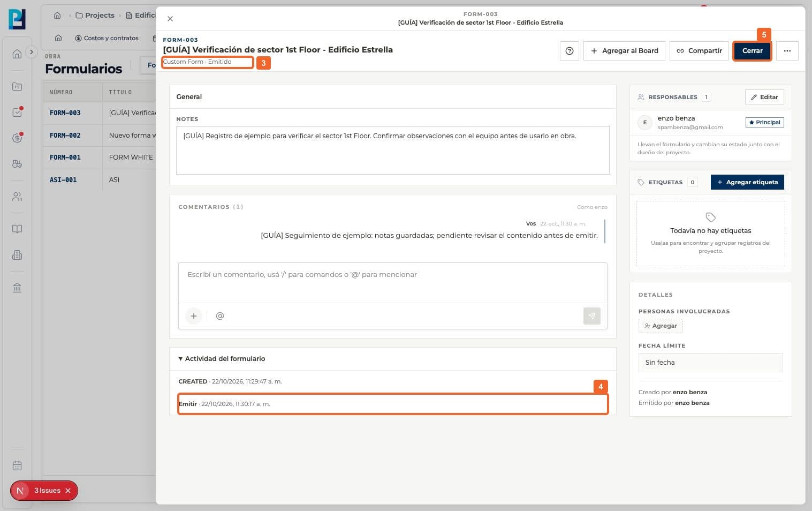Open the book icon in sidebar
Screen dimensions: 812x511
(x=17, y=229)
